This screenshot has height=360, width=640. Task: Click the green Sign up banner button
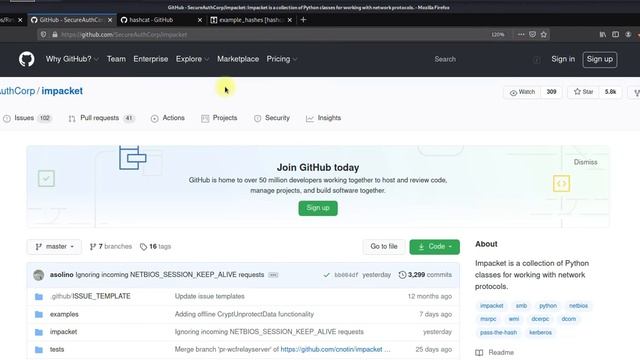pyautogui.click(x=318, y=208)
